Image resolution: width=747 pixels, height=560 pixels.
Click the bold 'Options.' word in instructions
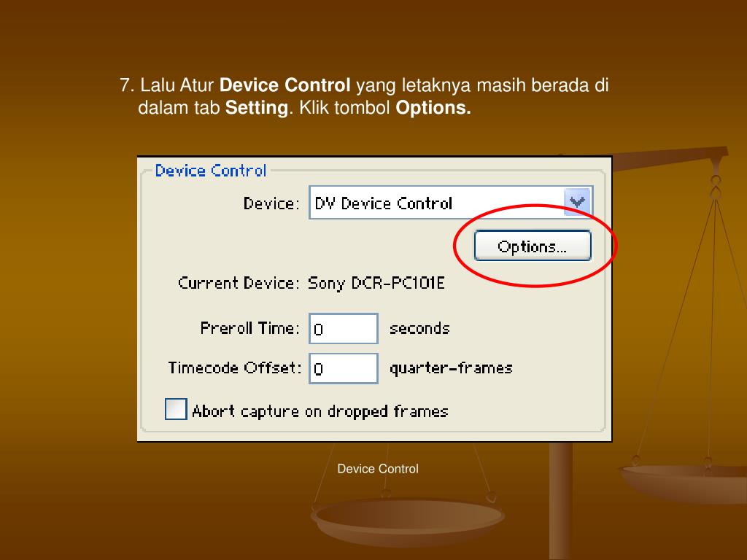(433, 108)
